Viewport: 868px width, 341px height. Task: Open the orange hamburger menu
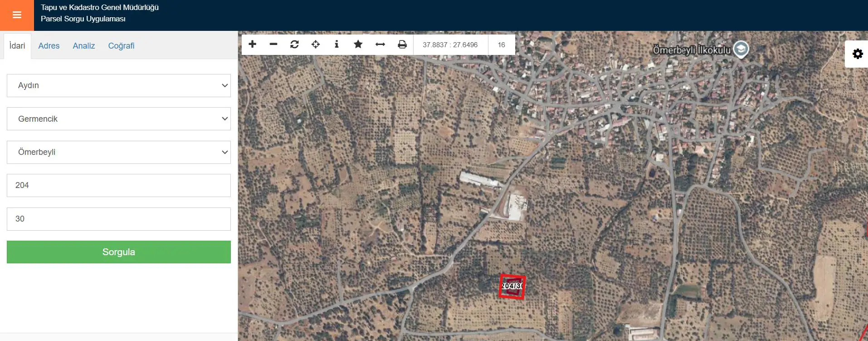(x=17, y=15)
